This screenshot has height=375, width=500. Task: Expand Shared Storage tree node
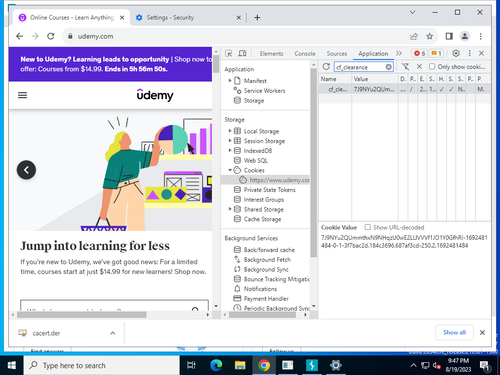point(230,209)
